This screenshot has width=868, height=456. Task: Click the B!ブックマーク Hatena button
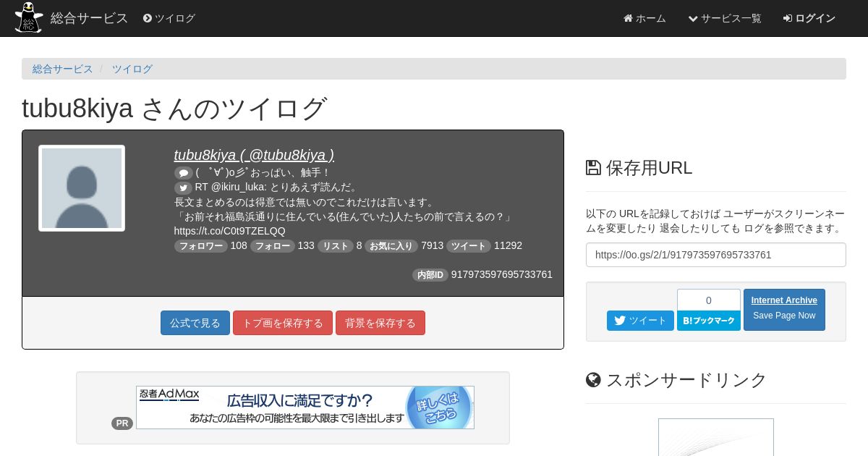click(x=709, y=321)
